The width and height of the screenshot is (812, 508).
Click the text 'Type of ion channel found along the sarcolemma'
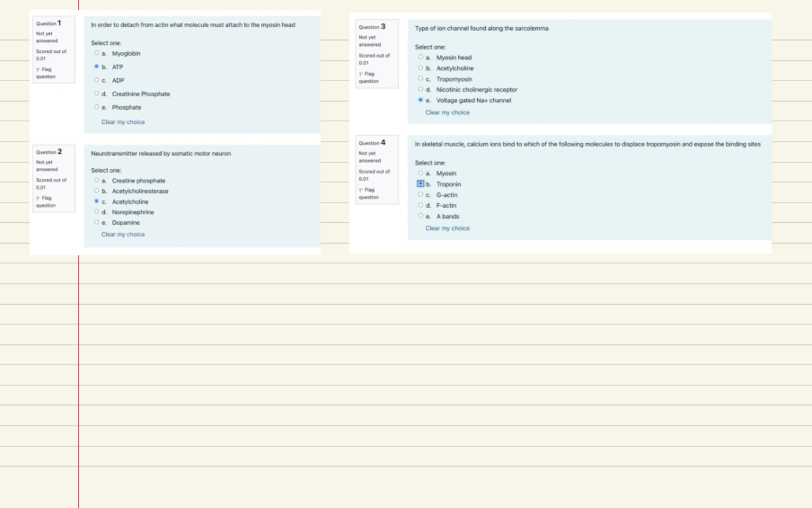(482, 28)
